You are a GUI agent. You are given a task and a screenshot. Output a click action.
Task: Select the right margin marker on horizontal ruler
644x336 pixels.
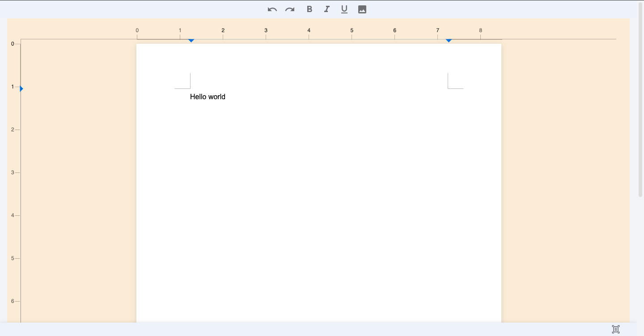(x=449, y=41)
